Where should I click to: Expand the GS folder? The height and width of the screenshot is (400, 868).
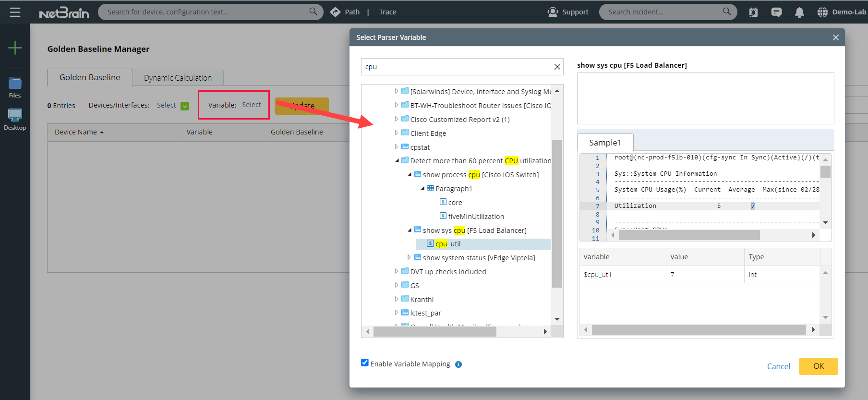(x=396, y=285)
